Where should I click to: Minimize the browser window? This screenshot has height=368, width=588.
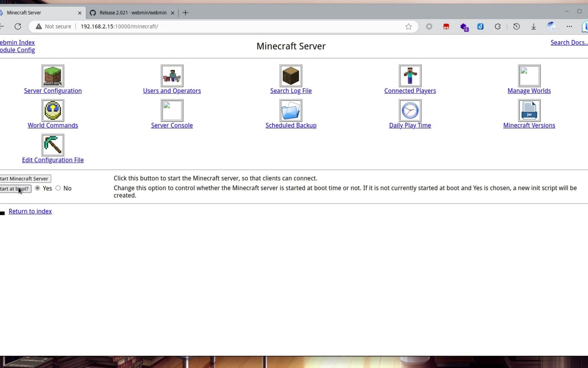(x=567, y=11)
